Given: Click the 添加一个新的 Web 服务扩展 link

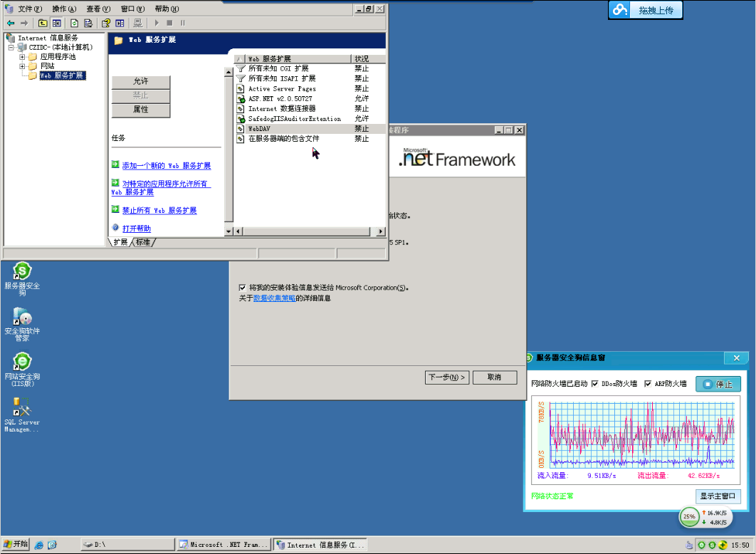Looking at the screenshot, I should click(x=167, y=165).
